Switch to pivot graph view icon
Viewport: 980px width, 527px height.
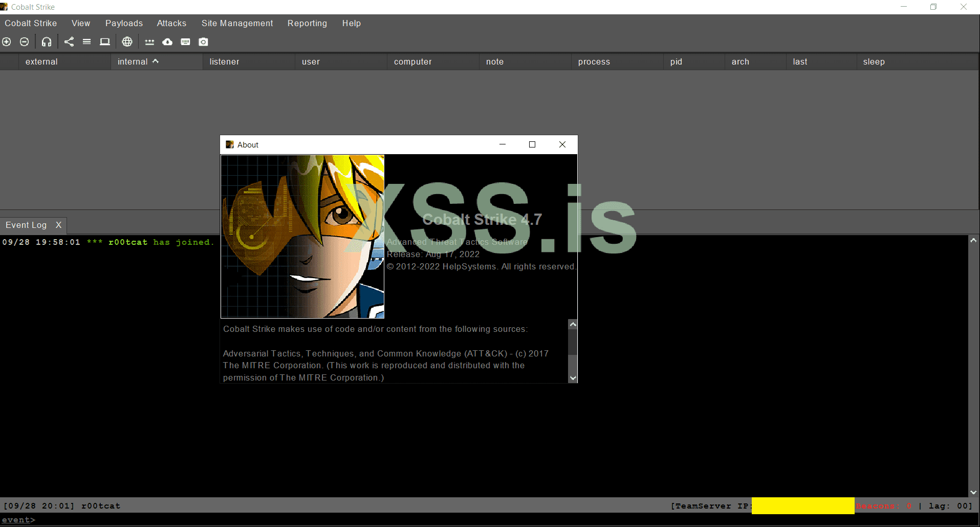pyautogui.click(x=70, y=41)
